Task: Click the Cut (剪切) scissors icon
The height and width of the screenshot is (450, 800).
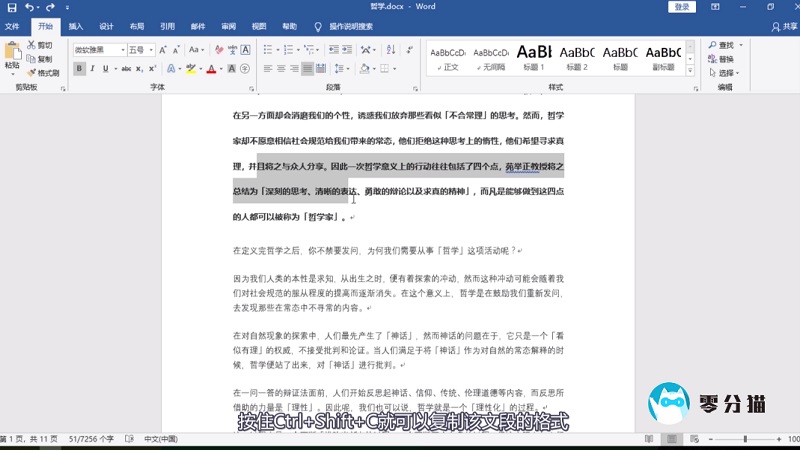Action: (x=40, y=45)
